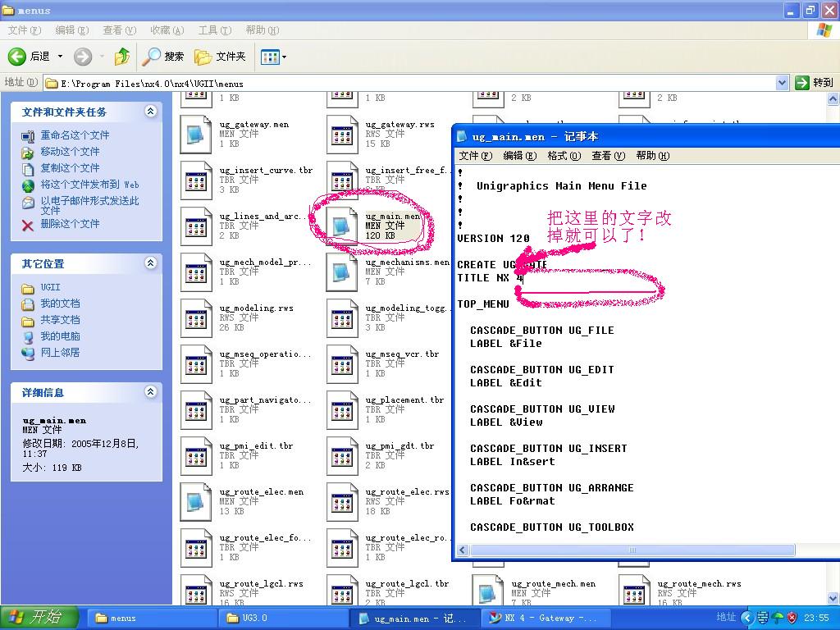Screen dimensions: 840x630
Task: Click the Start (开始) button
Action: point(39,618)
